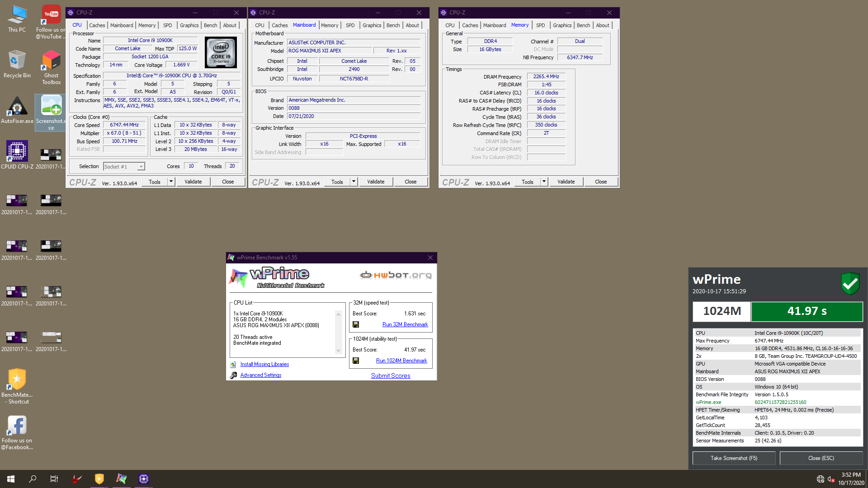Click Close (ESC) in BenchMate panel

[x=821, y=458]
